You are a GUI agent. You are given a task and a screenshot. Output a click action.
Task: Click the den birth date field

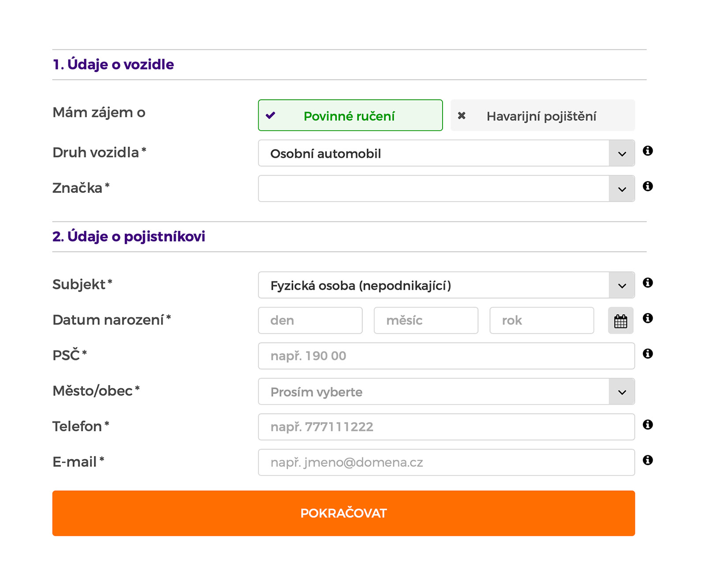(x=310, y=321)
